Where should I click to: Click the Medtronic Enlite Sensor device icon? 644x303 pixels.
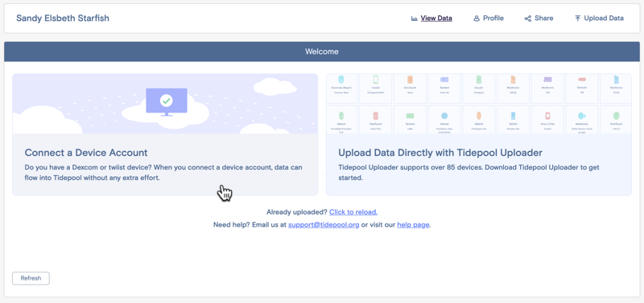coord(582,116)
